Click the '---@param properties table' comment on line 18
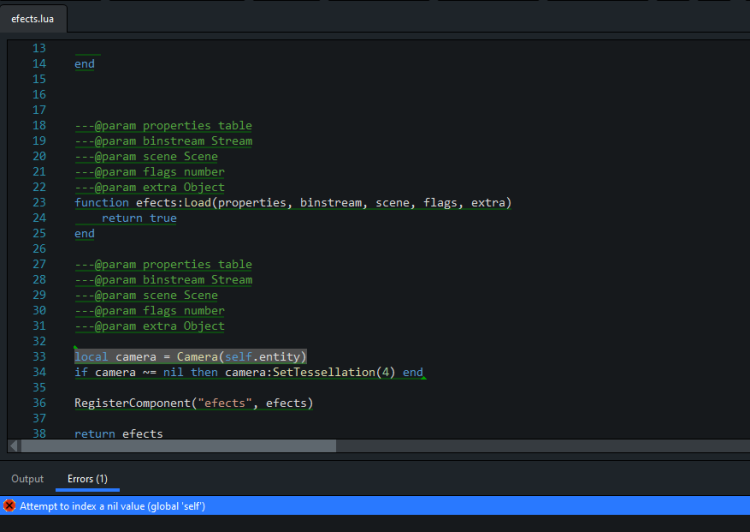 (163, 126)
